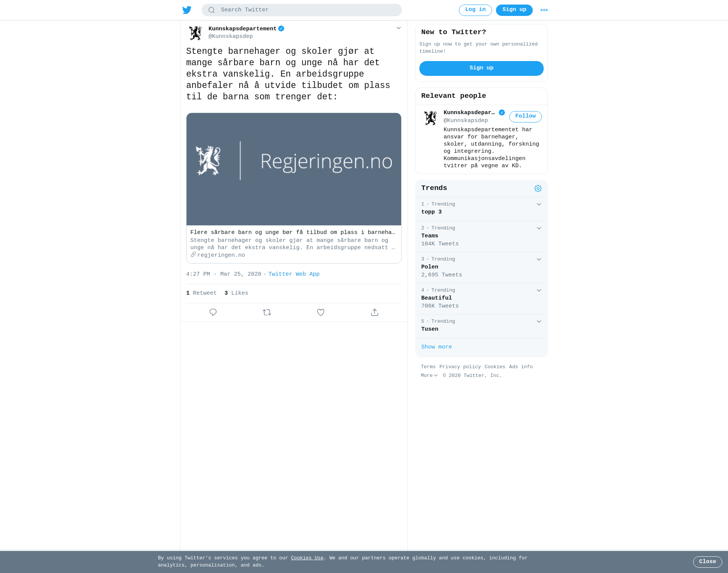728x573 pixels.
Task: Open the More dropdown in footer
Action: (x=429, y=375)
